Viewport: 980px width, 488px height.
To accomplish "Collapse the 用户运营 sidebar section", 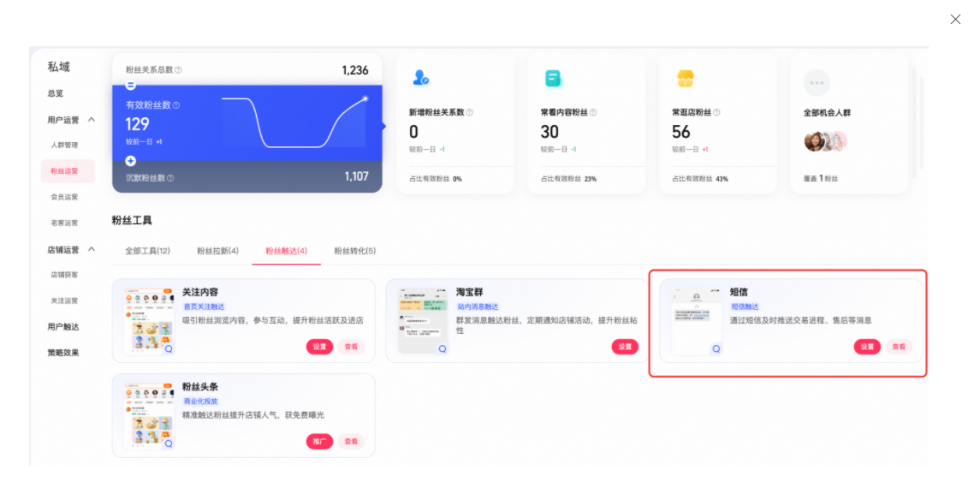I will [x=92, y=119].
